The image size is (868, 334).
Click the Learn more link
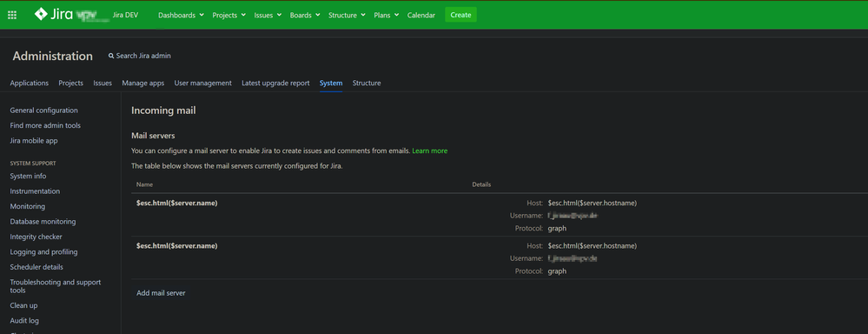pyautogui.click(x=429, y=150)
